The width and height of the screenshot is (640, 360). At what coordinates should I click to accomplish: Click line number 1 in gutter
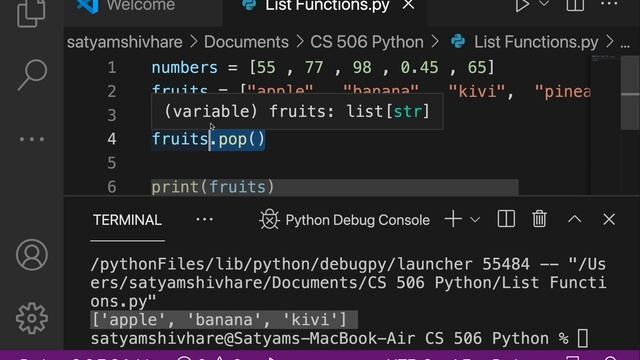tap(112, 67)
